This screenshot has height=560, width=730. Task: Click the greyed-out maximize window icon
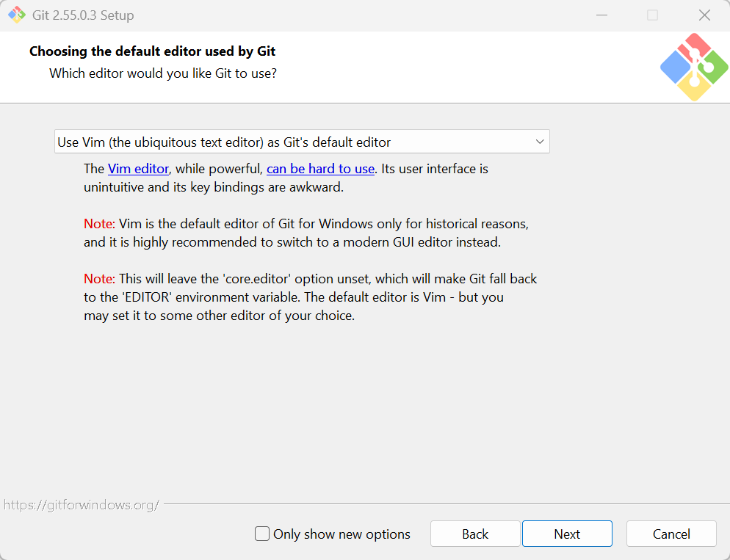[x=653, y=15]
